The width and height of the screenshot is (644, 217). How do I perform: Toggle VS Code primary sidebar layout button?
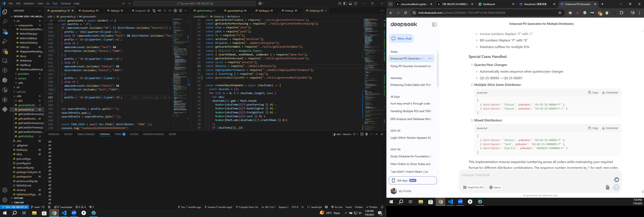345,3
